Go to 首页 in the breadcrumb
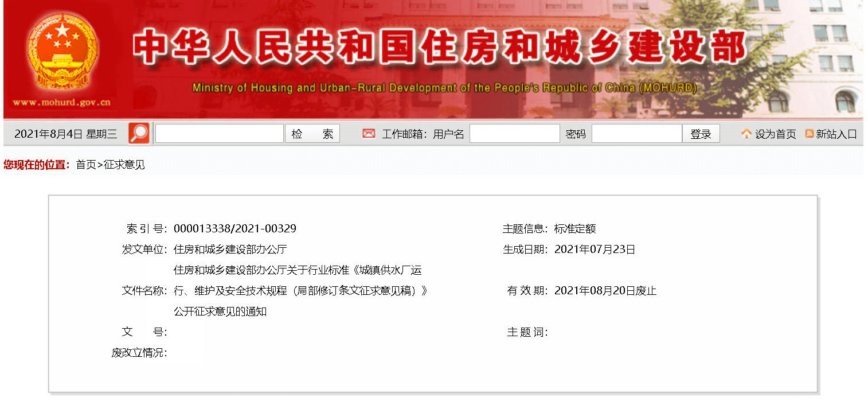This screenshot has height=401, width=868. pyautogui.click(x=86, y=165)
